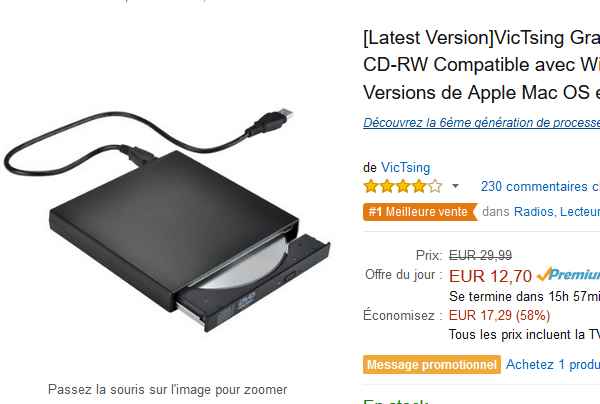Open the Découvrez la 6ème génération link
Screen dimensions: 600x404
point(481,122)
